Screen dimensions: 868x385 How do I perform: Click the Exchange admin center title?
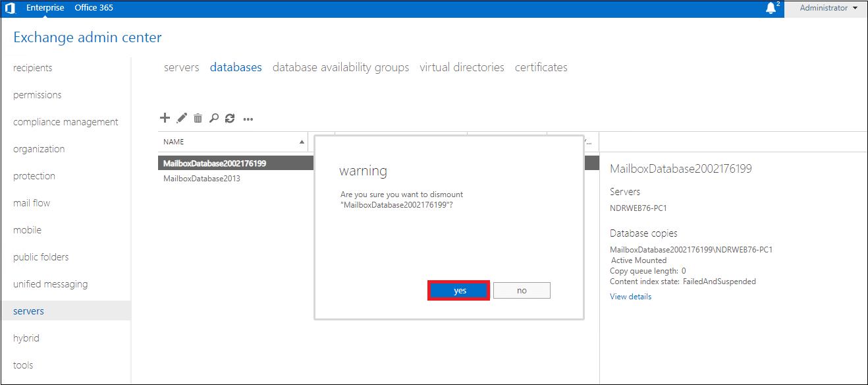(88, 38)
